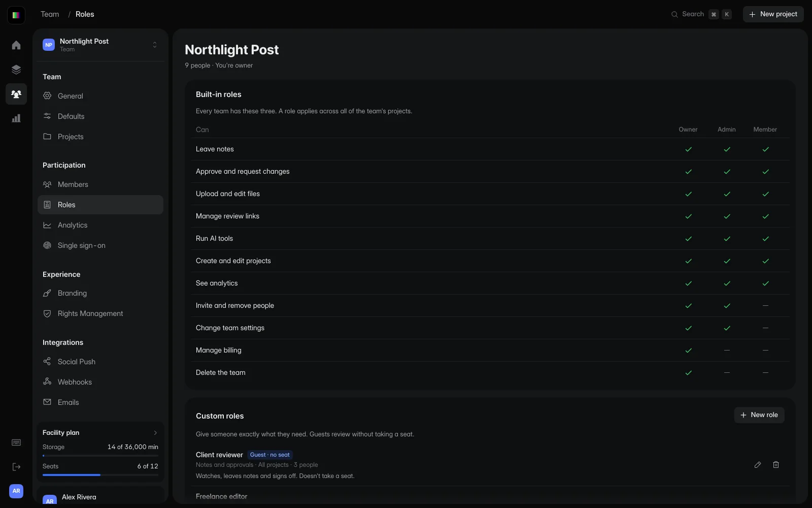Open General team settings
Viewport: 812px width, 508px height.
coord(100,96)
